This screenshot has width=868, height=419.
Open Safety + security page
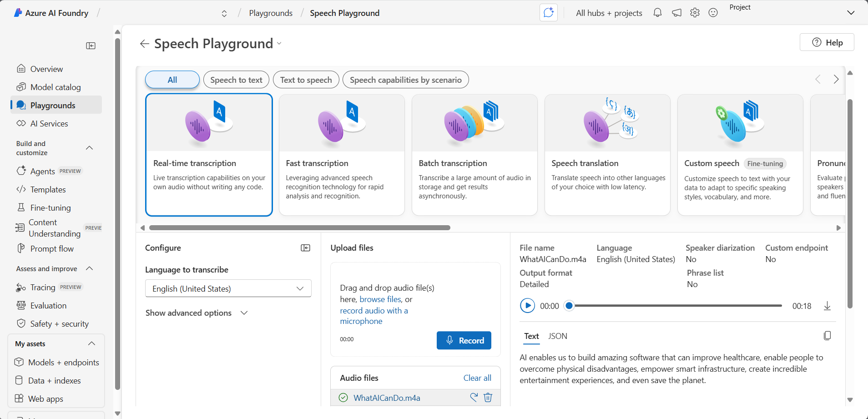[x=56, y=323]
